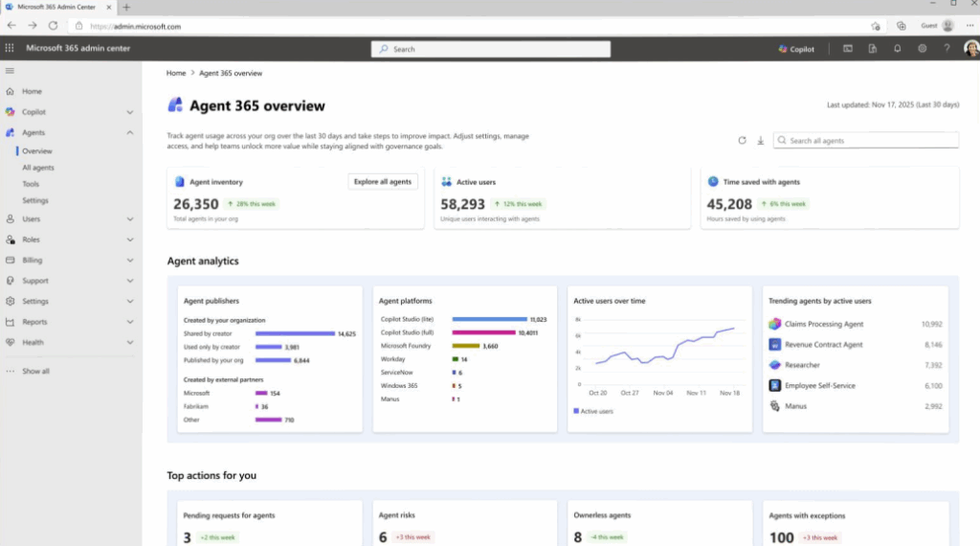
Task: Expand the Reports section chevron
Action: tap(130, 322)
